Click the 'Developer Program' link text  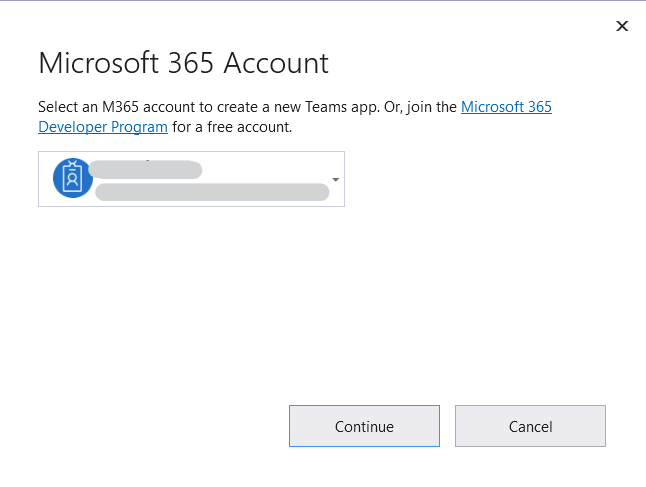(x=103, y=127)
